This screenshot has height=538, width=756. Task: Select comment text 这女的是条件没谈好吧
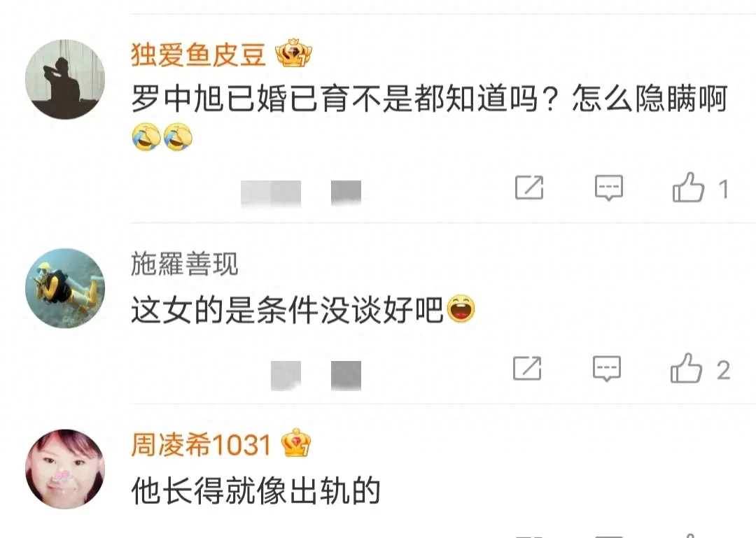pyautogui.click(x=287, y=309)
